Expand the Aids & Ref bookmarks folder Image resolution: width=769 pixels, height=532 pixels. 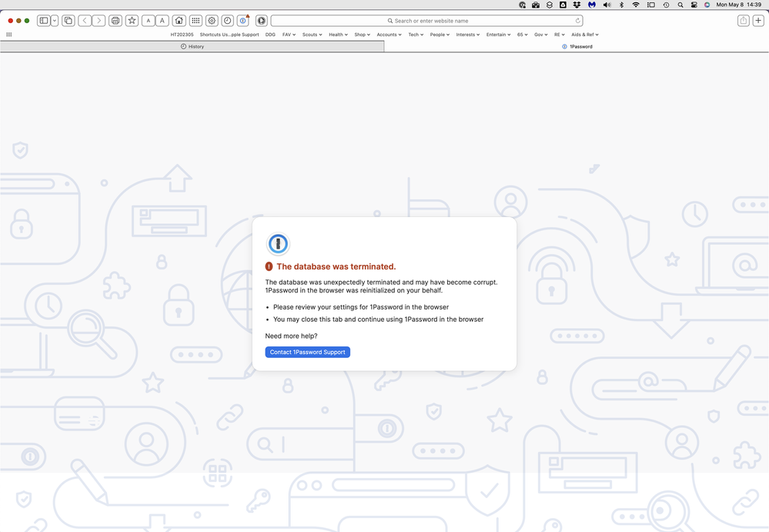pos(584,35)
